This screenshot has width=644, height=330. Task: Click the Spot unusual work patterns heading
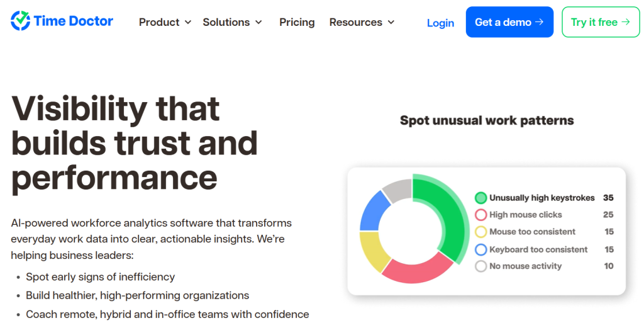point(487,120)
